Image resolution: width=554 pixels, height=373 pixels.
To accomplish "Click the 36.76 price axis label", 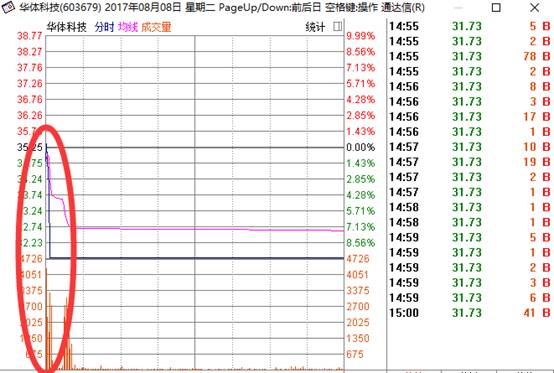I will coord(30,99).
